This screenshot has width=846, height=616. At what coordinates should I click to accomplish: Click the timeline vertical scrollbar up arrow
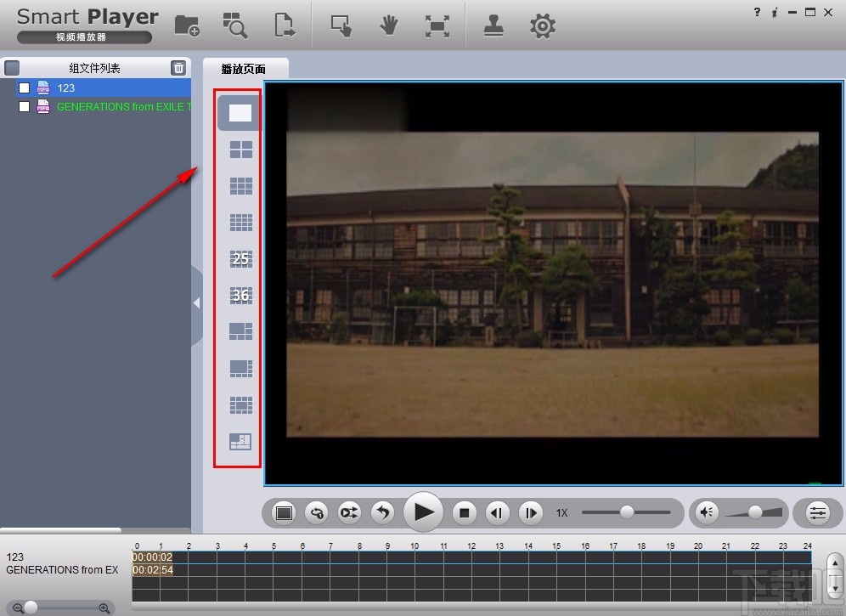pos(835,563)
